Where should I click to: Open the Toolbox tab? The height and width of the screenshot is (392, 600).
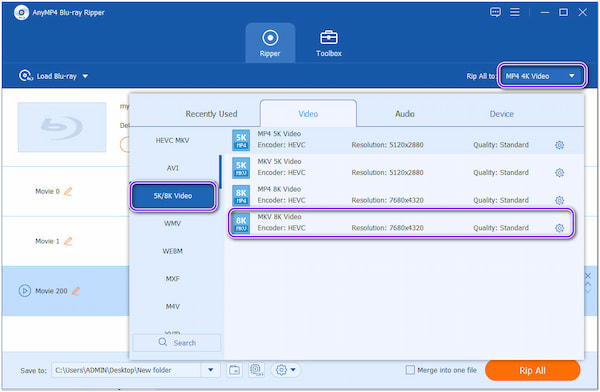pyautogui.click(x=329, y=43)
